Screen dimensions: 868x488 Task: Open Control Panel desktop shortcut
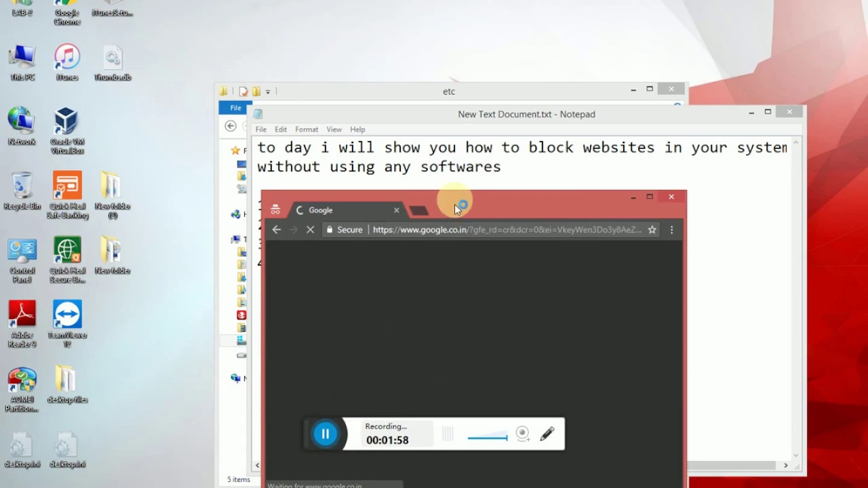tap(22, 260)
